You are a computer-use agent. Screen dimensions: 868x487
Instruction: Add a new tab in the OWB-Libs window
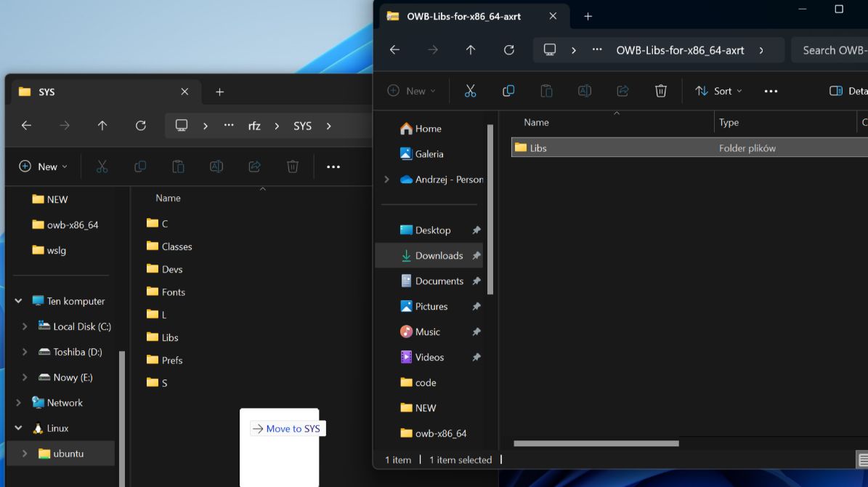click(588, 17)
